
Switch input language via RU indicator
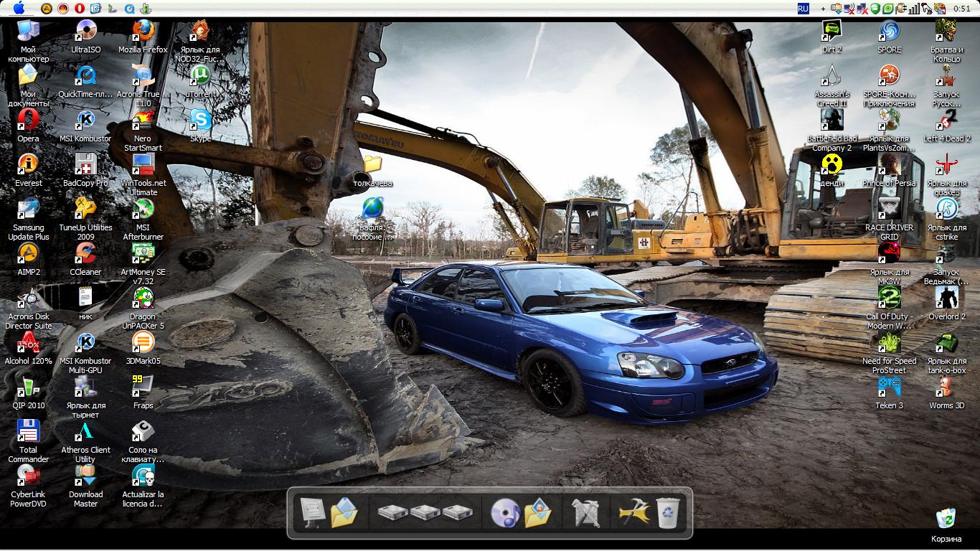803,9
